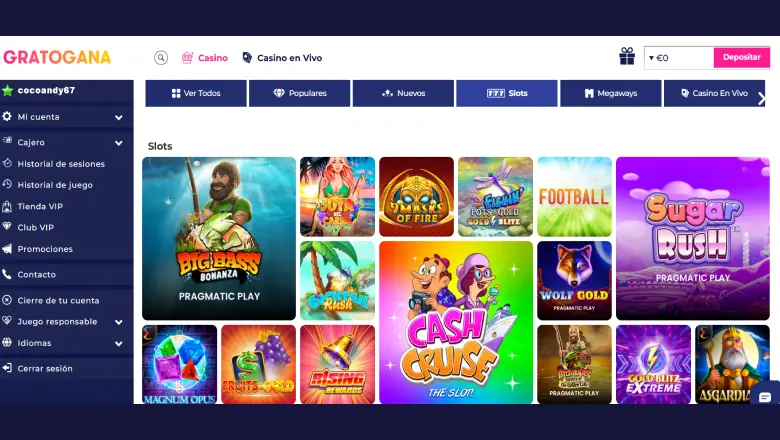Viewport: 780px width, 440px height.
Task: Expand the Cajero section arrow
Action: [119, 143]
